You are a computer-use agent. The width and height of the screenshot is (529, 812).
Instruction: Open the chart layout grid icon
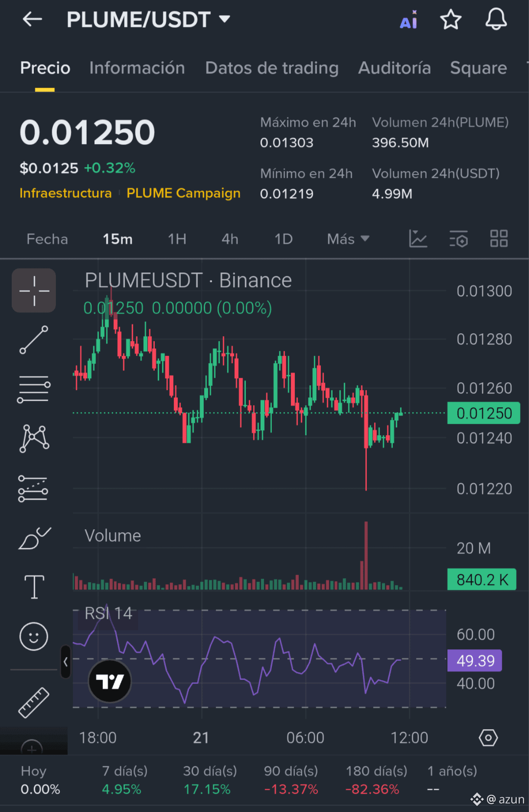click(x=499, y=239)
